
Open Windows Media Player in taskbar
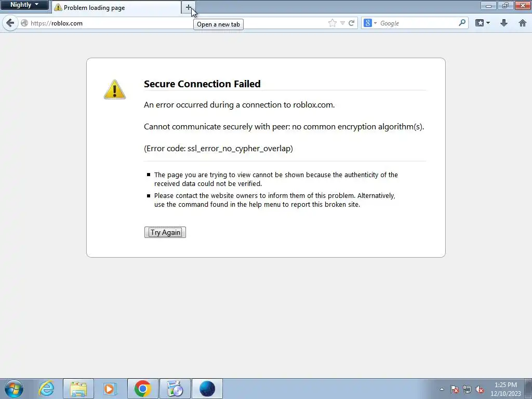coord(110,389)
